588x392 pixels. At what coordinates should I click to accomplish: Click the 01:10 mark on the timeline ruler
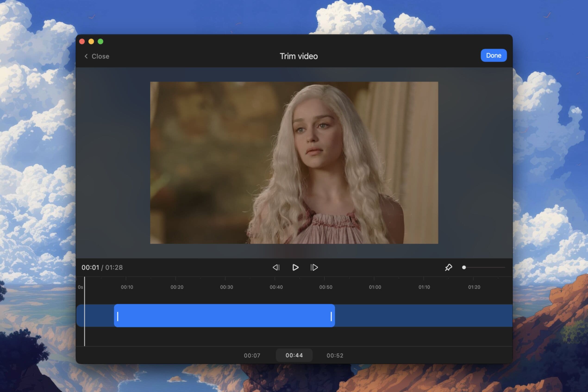[424, 287]
